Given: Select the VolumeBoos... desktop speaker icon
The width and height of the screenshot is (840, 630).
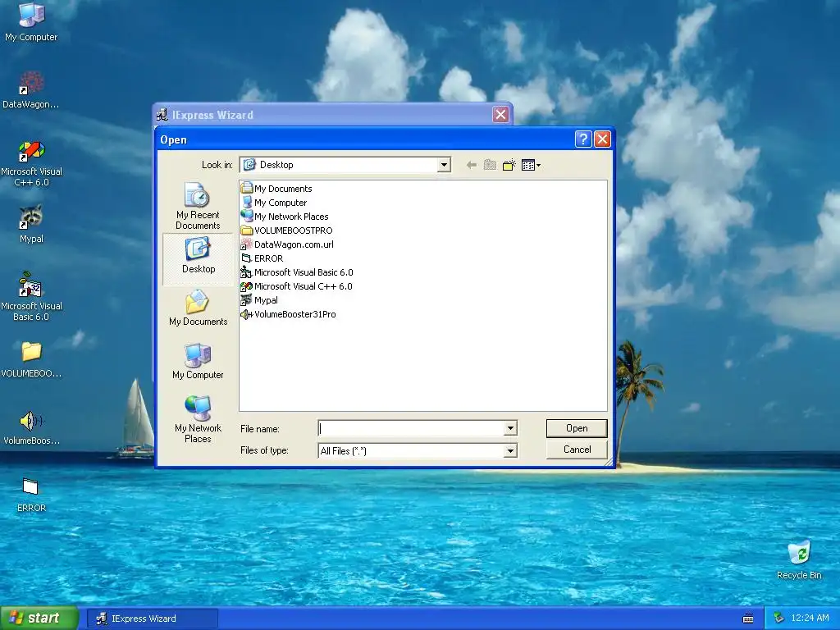Looking at the screenshot, I should coord(31,427).
